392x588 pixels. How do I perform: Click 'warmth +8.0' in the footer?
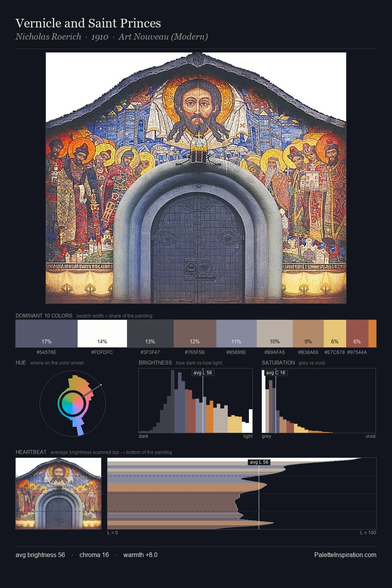point(140,555)
